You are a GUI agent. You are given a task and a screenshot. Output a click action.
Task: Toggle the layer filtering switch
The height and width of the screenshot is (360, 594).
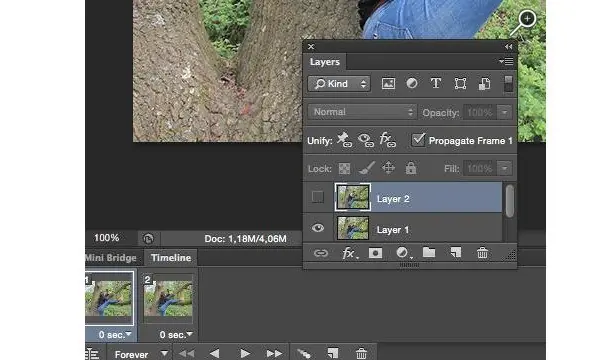click(x=508, y=83)
